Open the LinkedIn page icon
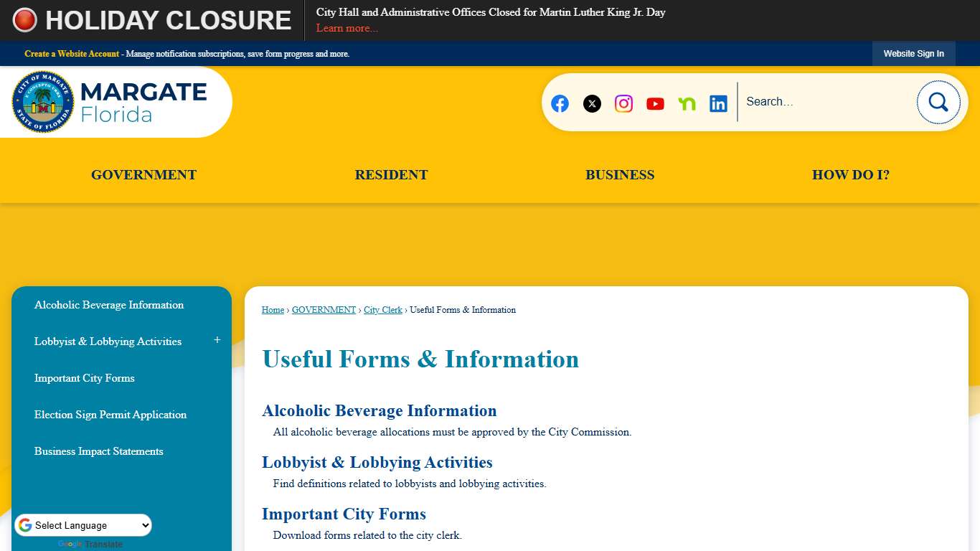This screenshot has width=980, height=551. (718, 103)
